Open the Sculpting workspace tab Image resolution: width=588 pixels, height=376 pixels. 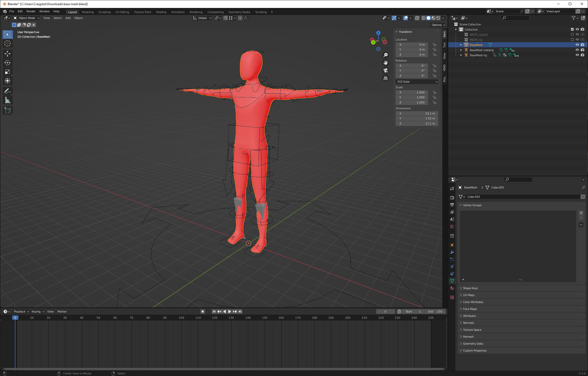pos(105,12)
